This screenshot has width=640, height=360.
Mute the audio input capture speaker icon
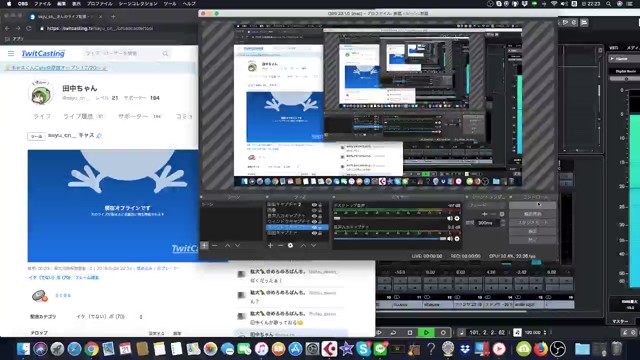coord(450,239)
